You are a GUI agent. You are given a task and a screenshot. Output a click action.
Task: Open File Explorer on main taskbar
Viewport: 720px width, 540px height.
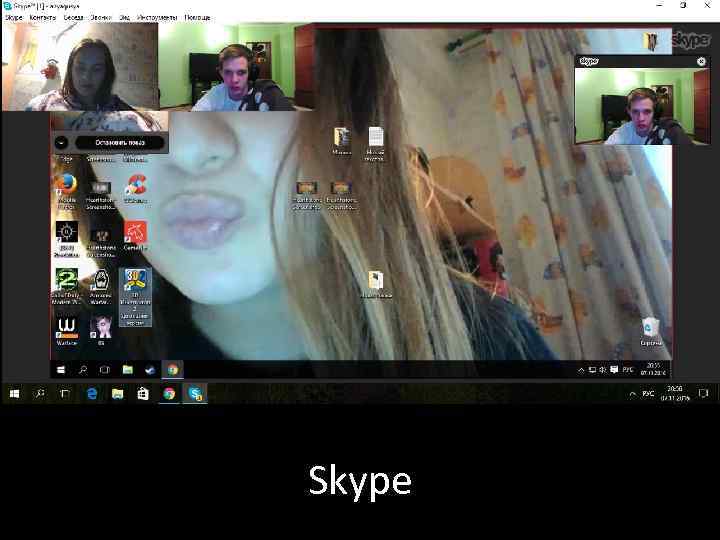click(118, 394)
